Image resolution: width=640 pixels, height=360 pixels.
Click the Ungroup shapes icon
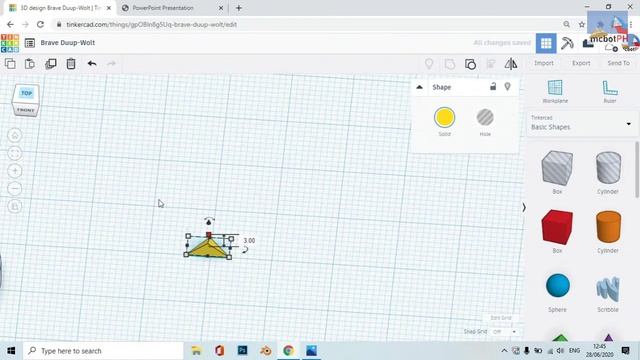[x=470, y=64]
